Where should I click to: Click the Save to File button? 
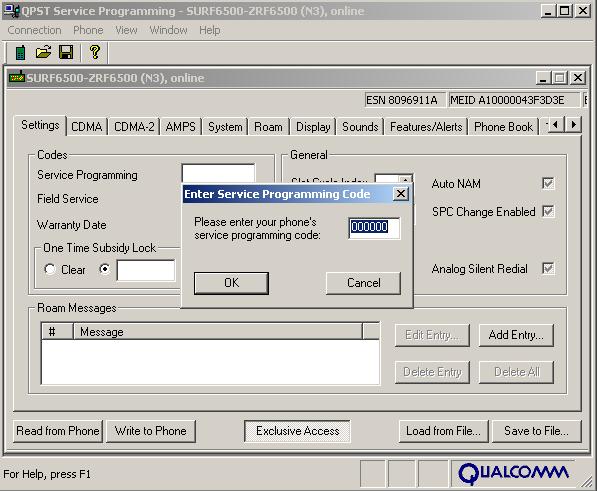coord(536,431)
